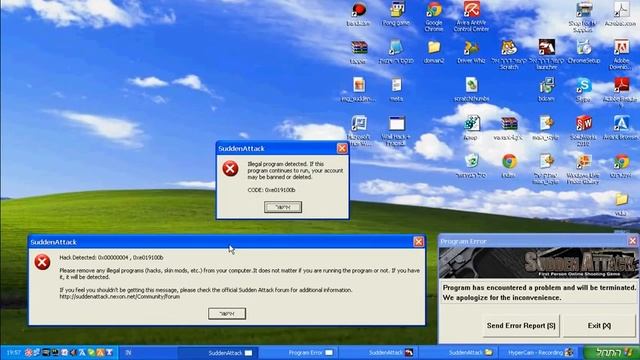Click OK in the 'Illegal program detected' dialog
640x360 pixels.
tap(283, 207)
